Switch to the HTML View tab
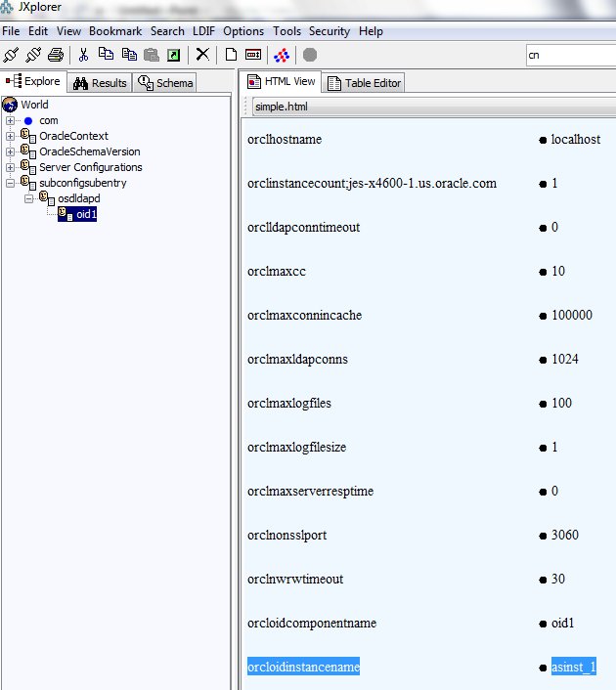This screenshot has width=616, height=690. 282,81
